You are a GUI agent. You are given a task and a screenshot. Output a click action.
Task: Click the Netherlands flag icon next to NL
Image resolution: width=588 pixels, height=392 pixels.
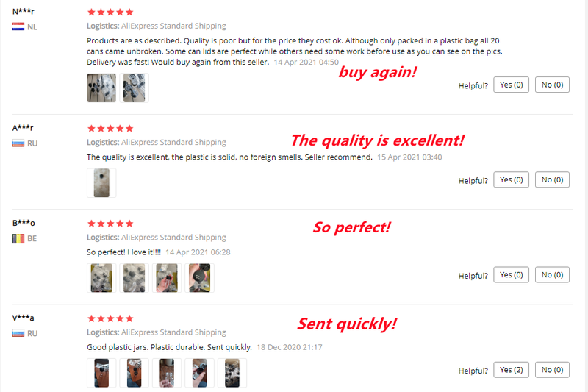18,26
